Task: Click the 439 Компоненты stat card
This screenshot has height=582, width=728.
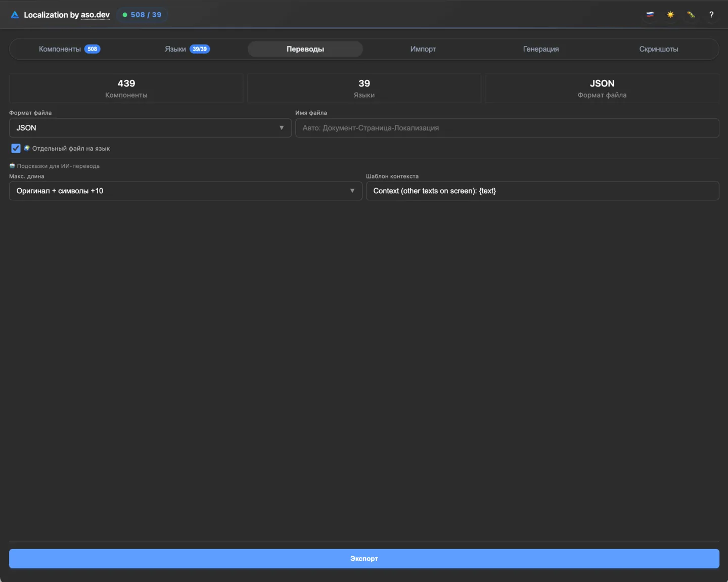Action: (126, 88)
